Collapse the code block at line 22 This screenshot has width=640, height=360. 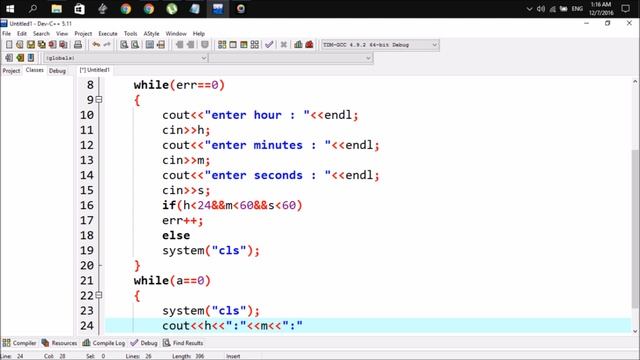[99, 295]
